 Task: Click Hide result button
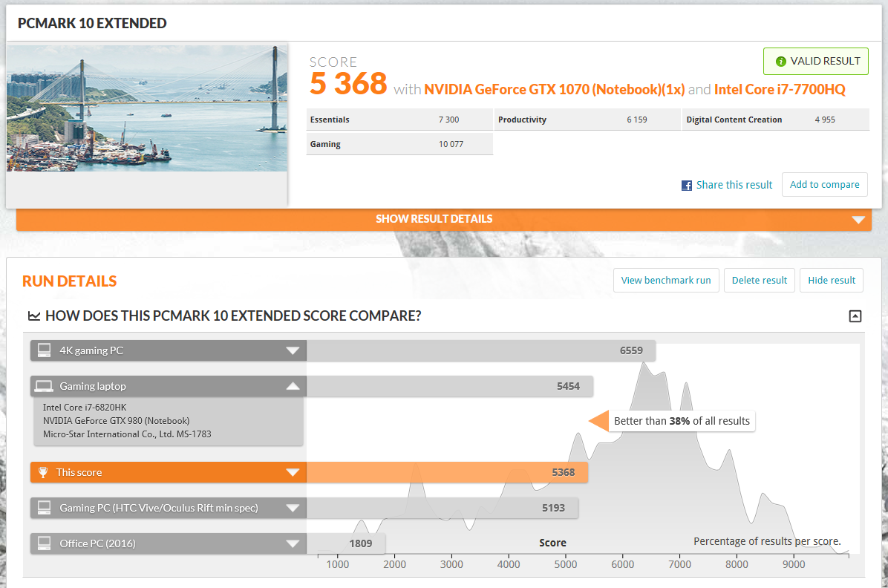point(832,281)
